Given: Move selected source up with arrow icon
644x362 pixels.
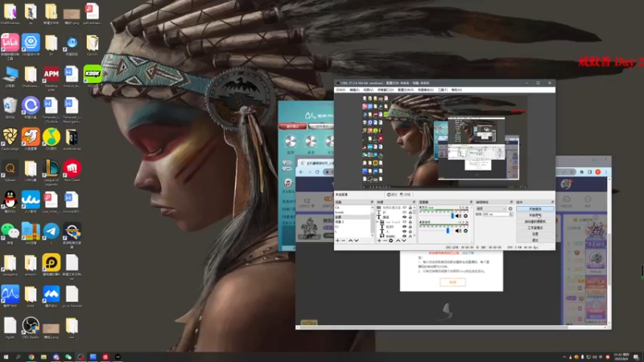Looking at the screenshot, I should (x=398, y=241).
